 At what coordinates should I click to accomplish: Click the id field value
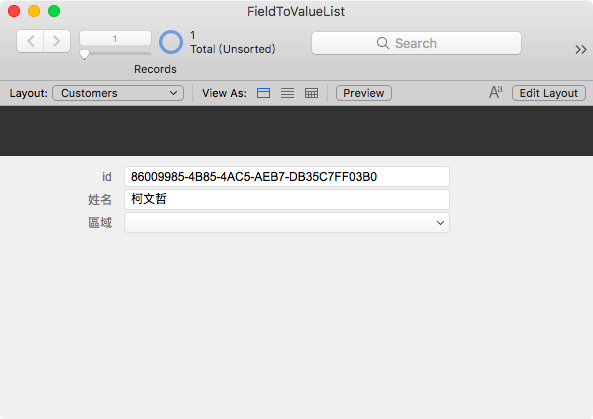click(287, 177)
